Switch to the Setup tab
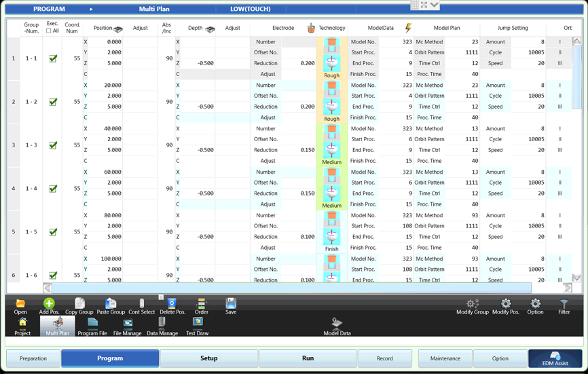Screen dimensions: 588x374 point(209,358)
